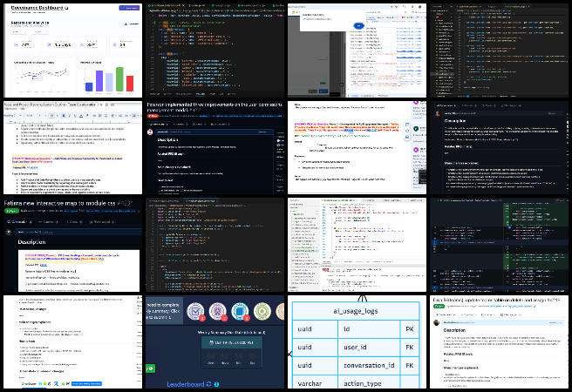Click the green icon left of Leaderboard panel
Viewport: 572px width, 392px height.
[151, 370]
